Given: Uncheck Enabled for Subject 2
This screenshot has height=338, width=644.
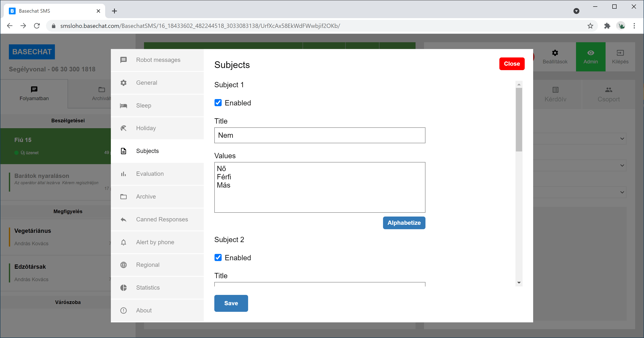Looking at the screenshot, I should tap(218, 258).
